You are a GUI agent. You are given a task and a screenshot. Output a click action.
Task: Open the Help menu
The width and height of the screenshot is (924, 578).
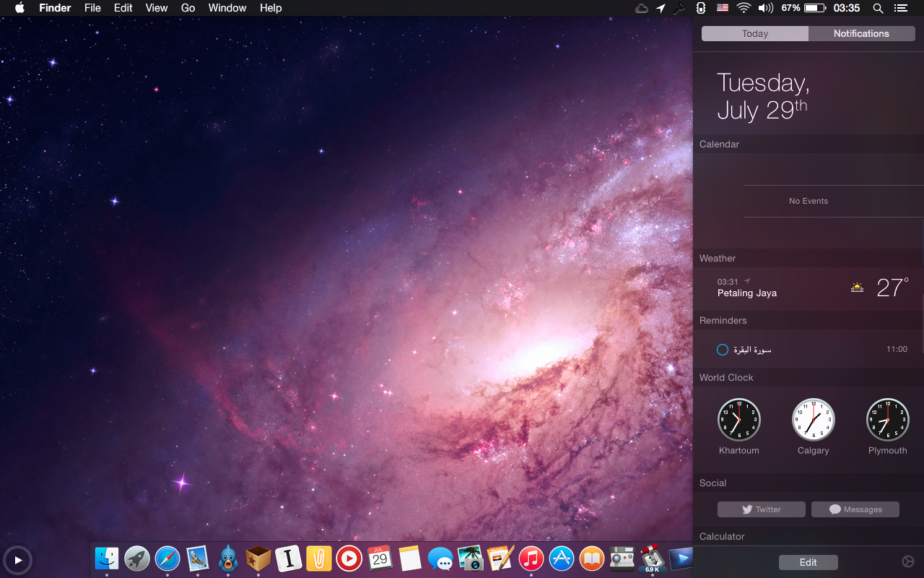[x=271, y=8]
